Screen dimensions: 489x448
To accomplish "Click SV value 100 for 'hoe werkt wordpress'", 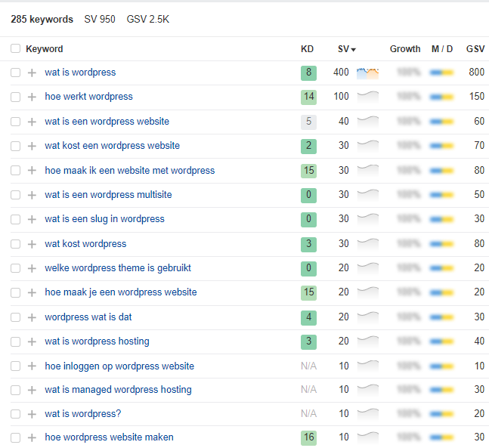I will point(341,97).
